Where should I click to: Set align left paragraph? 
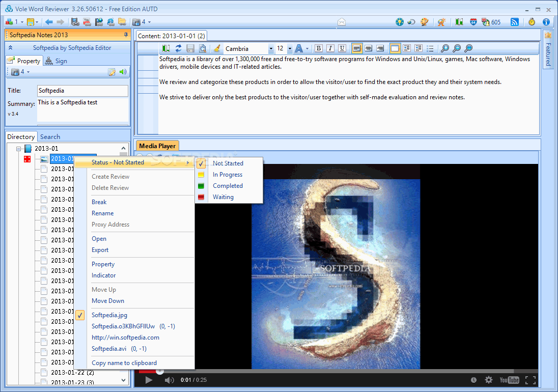pyautogui.click(x=356, y=48)
